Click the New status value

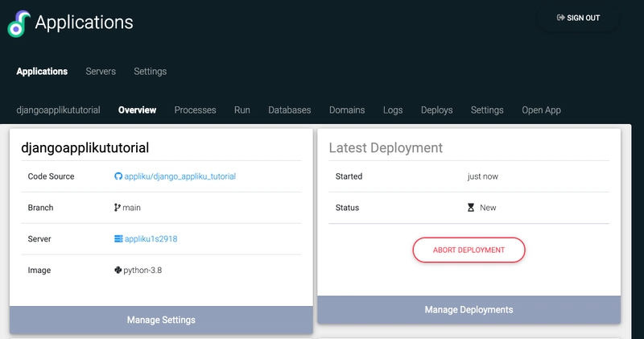point(488,208)
